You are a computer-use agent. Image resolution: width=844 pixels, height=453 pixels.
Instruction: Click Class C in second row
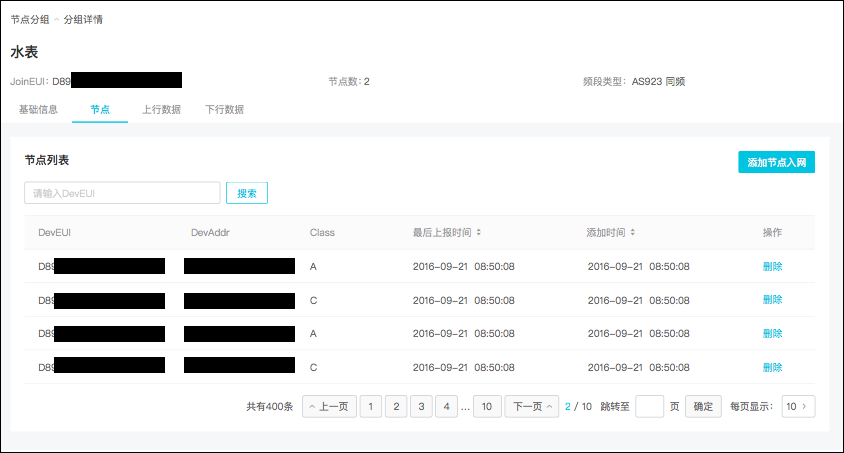tap(313, 300)
